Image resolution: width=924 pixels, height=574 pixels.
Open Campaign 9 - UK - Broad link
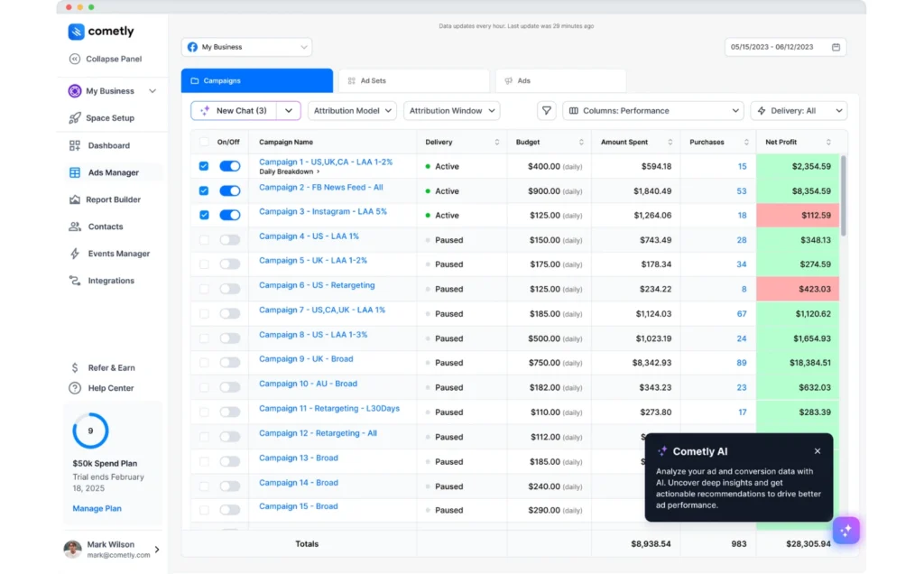click(x=306, y=359)
